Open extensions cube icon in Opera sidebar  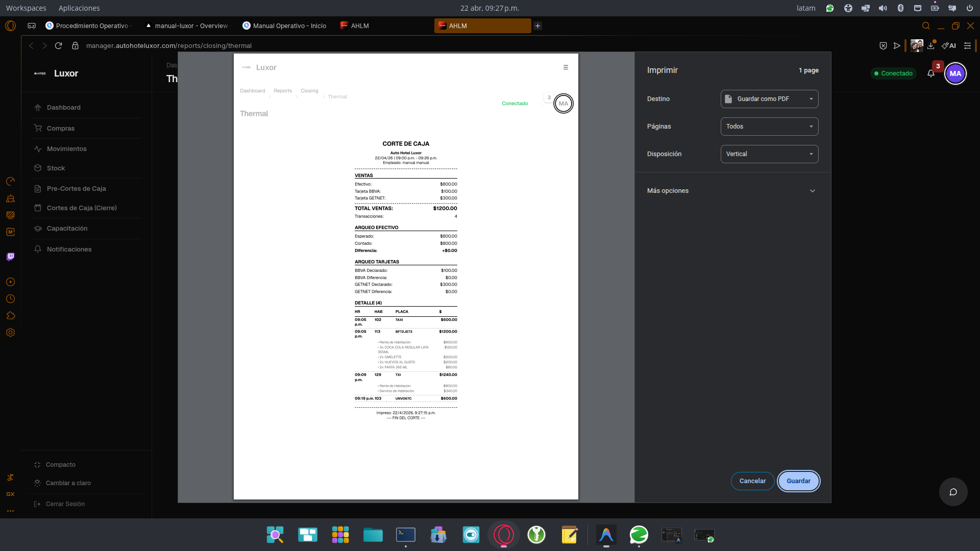10,316
